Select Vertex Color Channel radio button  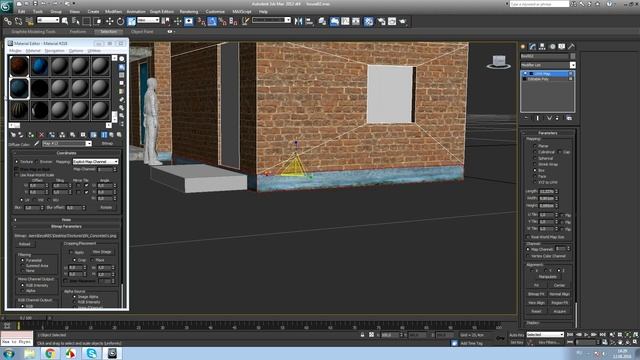tap(528, 256)
